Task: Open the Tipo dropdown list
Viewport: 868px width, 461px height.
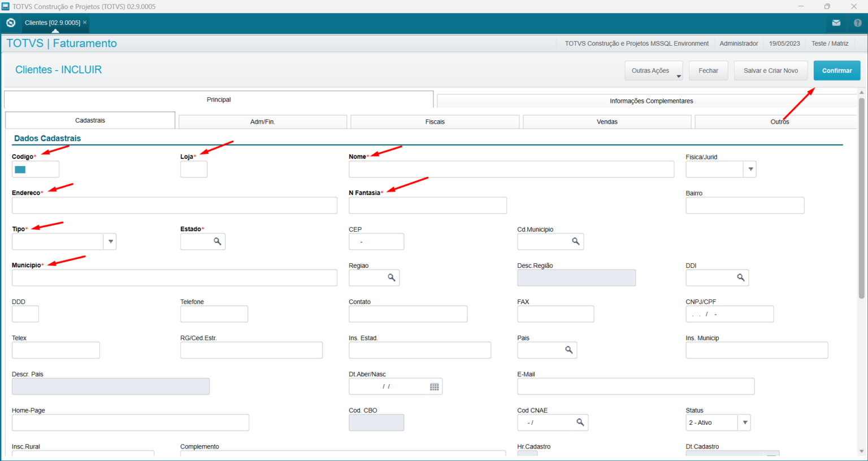Action: point(110,241)
